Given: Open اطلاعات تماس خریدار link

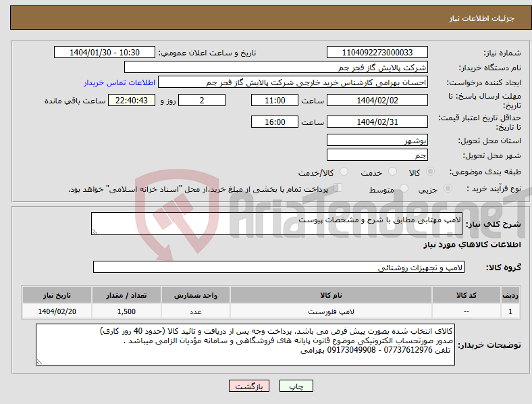Looking at the screenshot, I should (x=119, y=82).
